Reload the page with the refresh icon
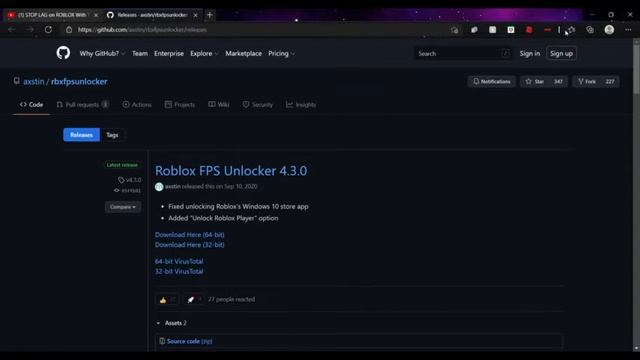 (48, 29)
